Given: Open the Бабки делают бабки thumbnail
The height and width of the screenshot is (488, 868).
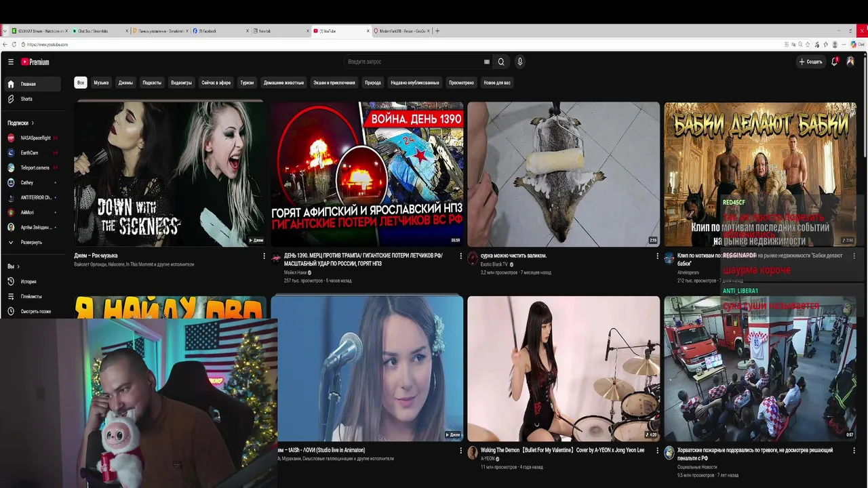Looking at the screenshot, I should (760, 174).
